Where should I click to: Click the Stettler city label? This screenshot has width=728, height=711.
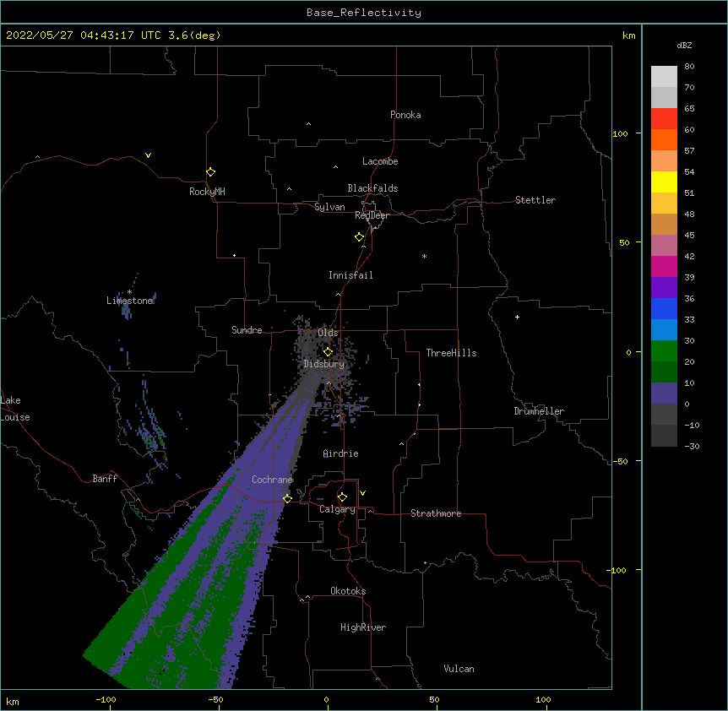tap(535, 200)
